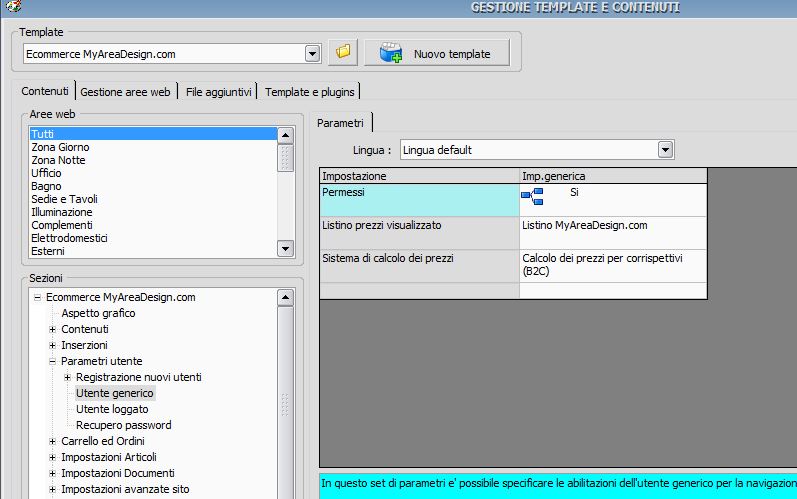The width and height of the screenshot is (797, 499).
Task: Select Esterni in Aree web list
Action: click(x=153, y=251)
